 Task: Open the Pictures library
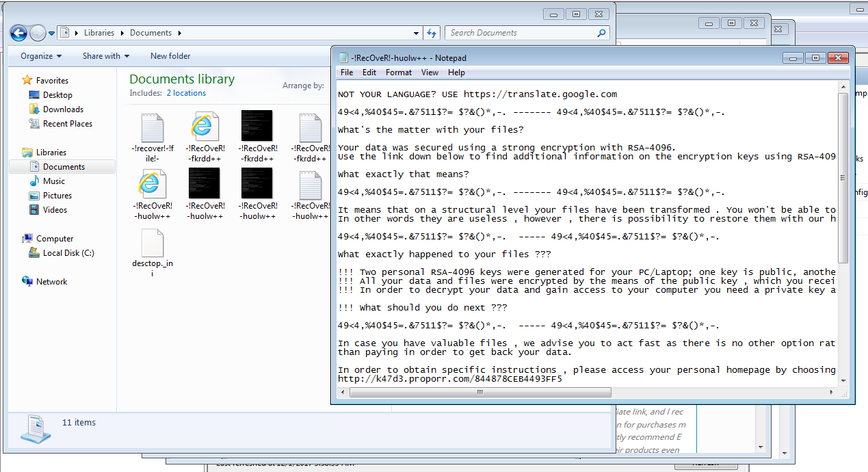coord(57,196)
